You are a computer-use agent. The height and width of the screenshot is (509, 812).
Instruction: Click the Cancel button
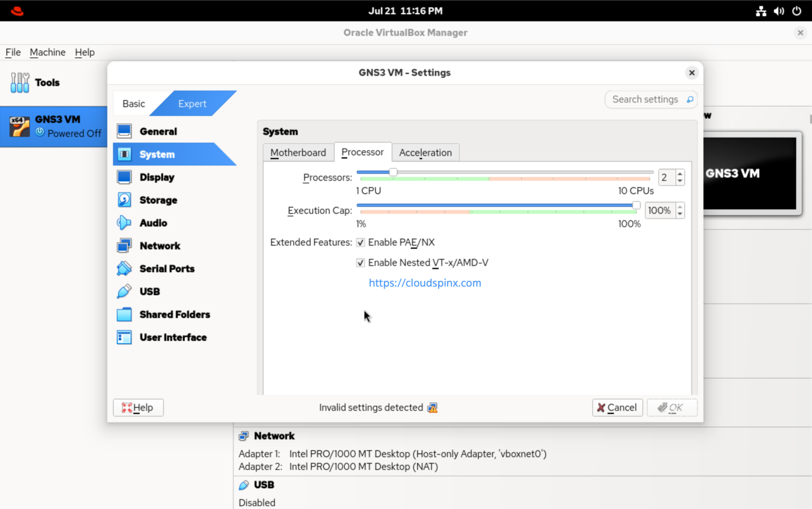coord(617,407)
